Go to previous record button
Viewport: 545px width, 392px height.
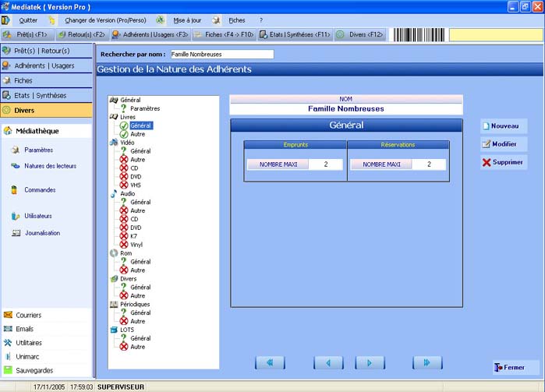tap(328, 363)
